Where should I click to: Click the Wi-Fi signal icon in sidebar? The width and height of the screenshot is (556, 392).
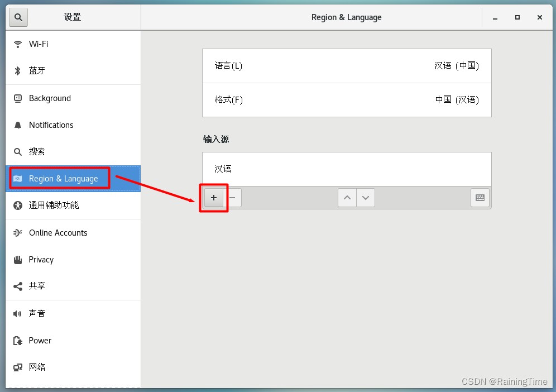click(x=18, y=44)
